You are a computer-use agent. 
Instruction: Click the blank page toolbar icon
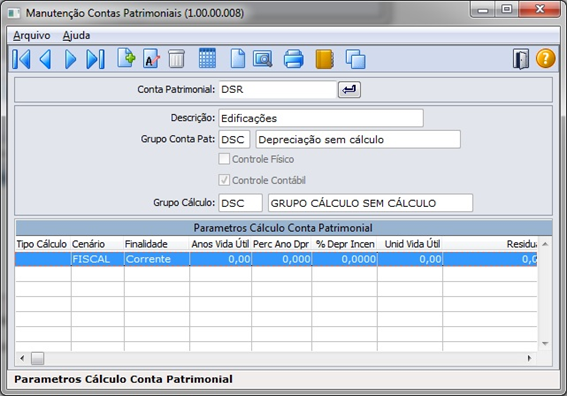click(238, 59)
